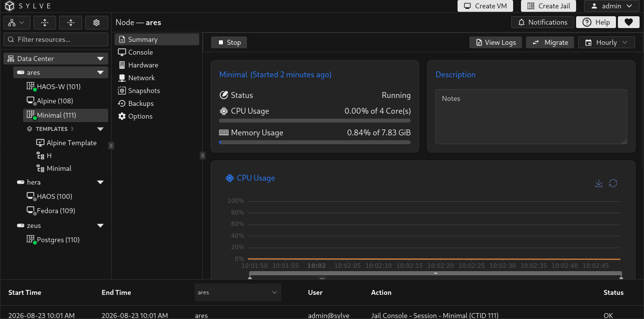Collapse the Data Center tree node
The height and width of the screenshot is (319, 644).
[101, 59]
